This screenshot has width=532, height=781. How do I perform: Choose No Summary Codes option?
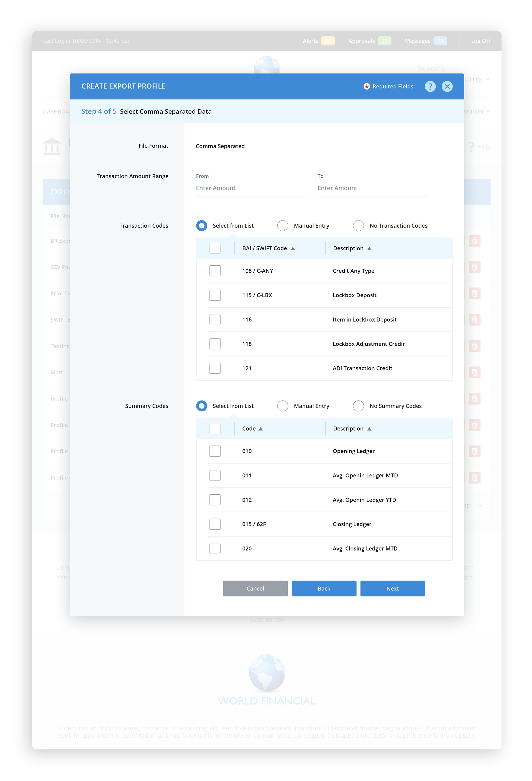click(358, 406)
